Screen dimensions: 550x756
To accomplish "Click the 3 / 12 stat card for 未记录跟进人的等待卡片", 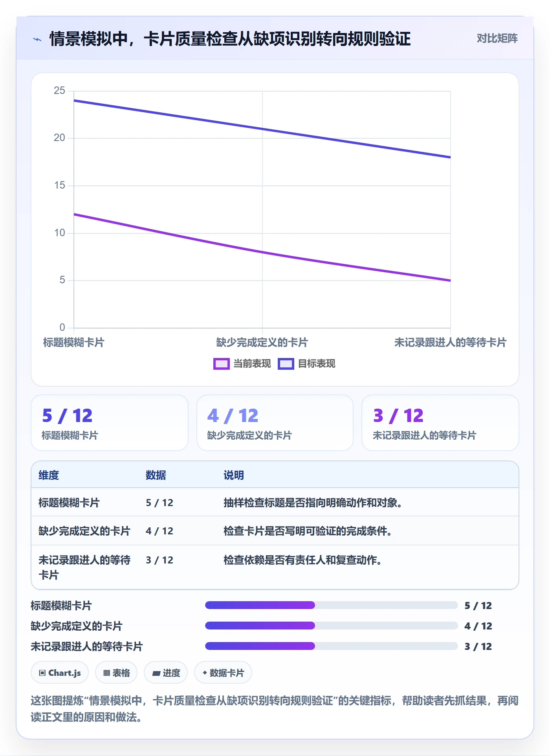I will pos(440,423).
